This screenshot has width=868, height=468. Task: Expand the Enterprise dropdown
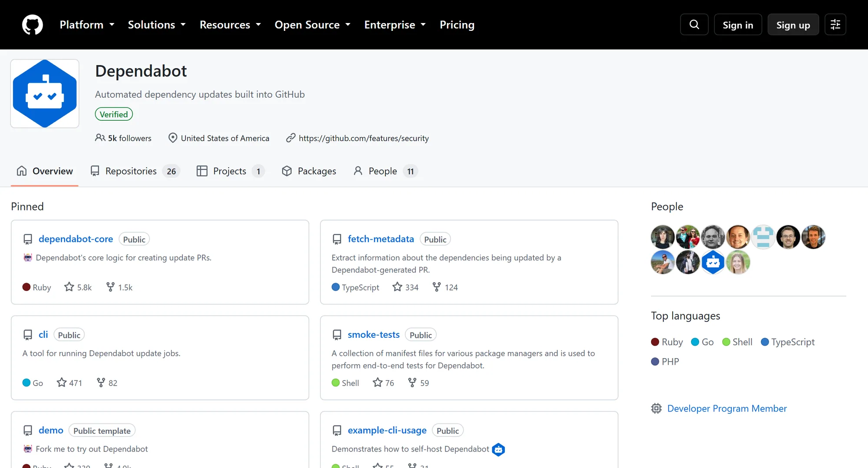[395, 25]
